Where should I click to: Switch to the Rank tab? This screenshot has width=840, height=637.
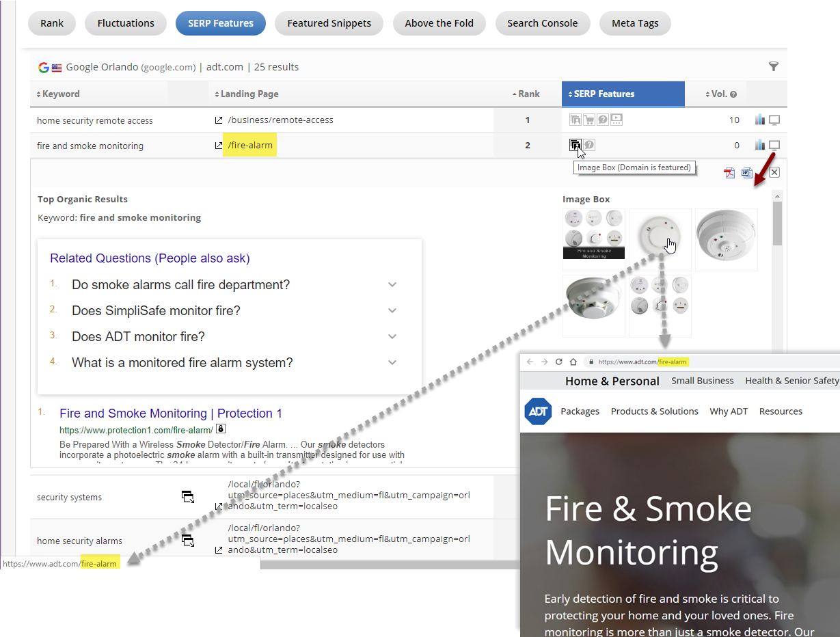point(52,23)
